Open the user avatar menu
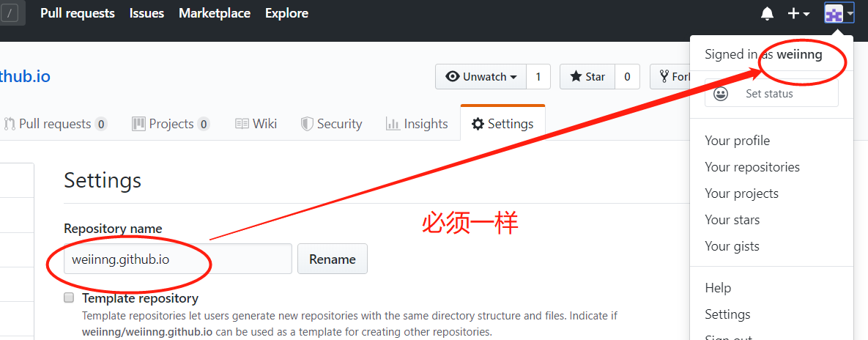This screenshot has height=340, width=868. 839,13
